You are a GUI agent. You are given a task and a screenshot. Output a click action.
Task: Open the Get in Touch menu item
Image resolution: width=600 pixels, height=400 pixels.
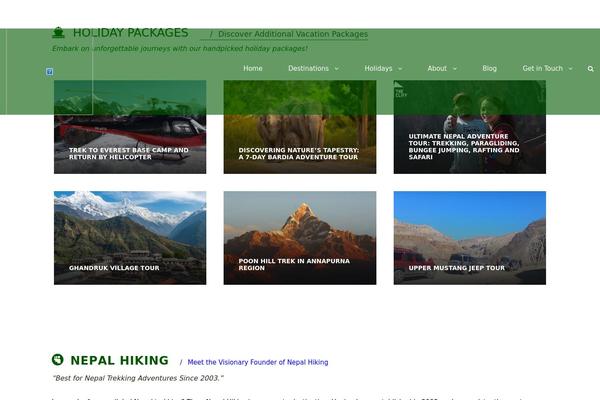[543, 69]
